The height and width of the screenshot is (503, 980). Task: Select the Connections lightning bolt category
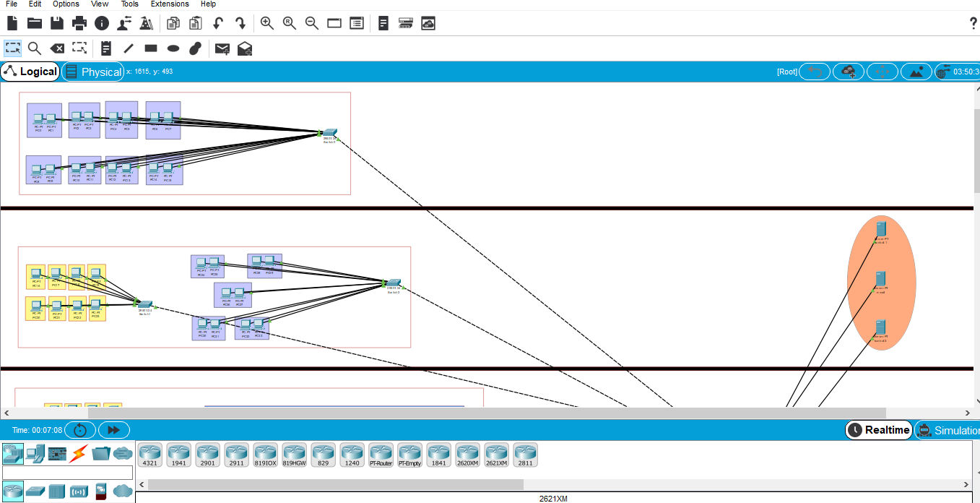tap(78, 453)
